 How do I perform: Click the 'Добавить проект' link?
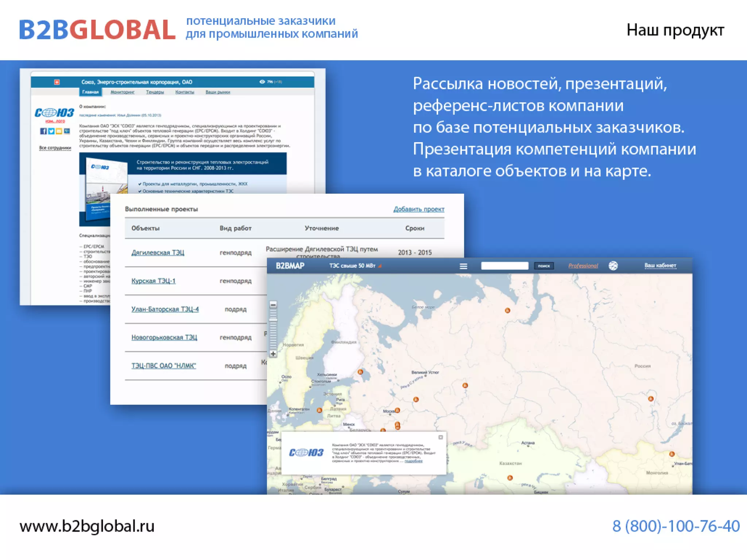pyautogui.click(x=418, y=209)
